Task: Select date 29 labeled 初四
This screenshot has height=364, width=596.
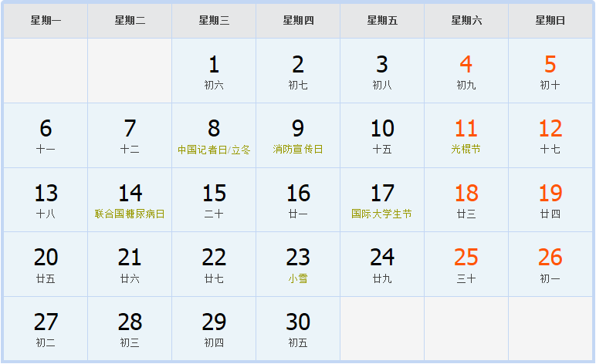Action: (x=214, y=329)
